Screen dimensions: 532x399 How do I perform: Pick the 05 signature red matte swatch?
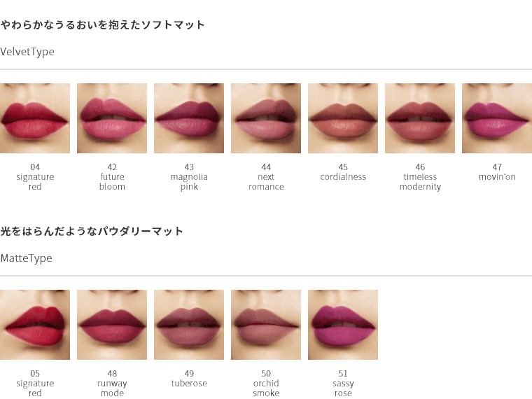click(x=35, y=325)
